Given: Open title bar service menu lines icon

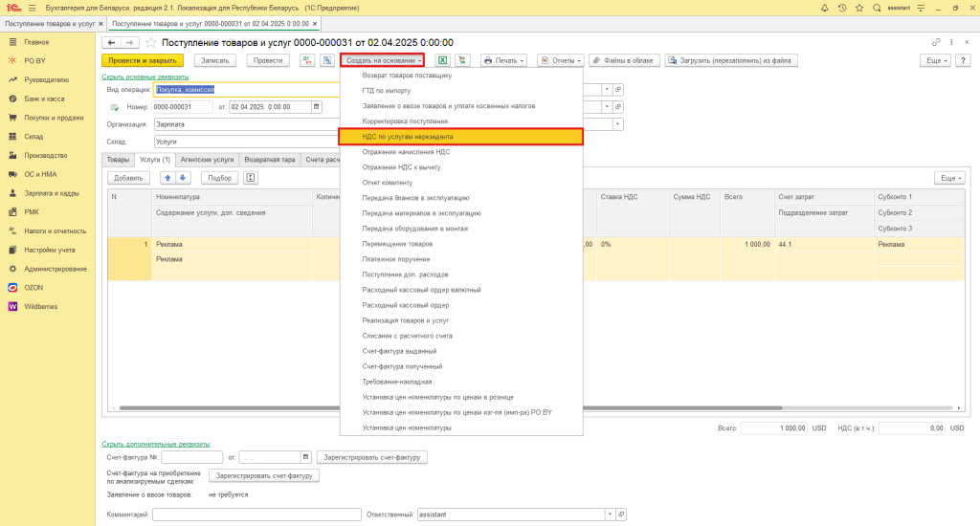Looking at the screenshot, I should [x=921, y=8].
